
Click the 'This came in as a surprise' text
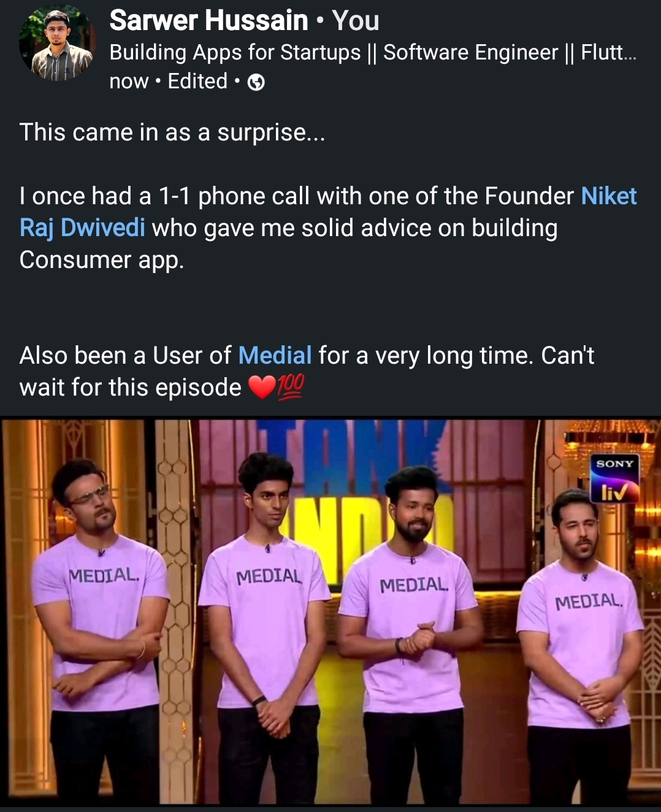172,132
